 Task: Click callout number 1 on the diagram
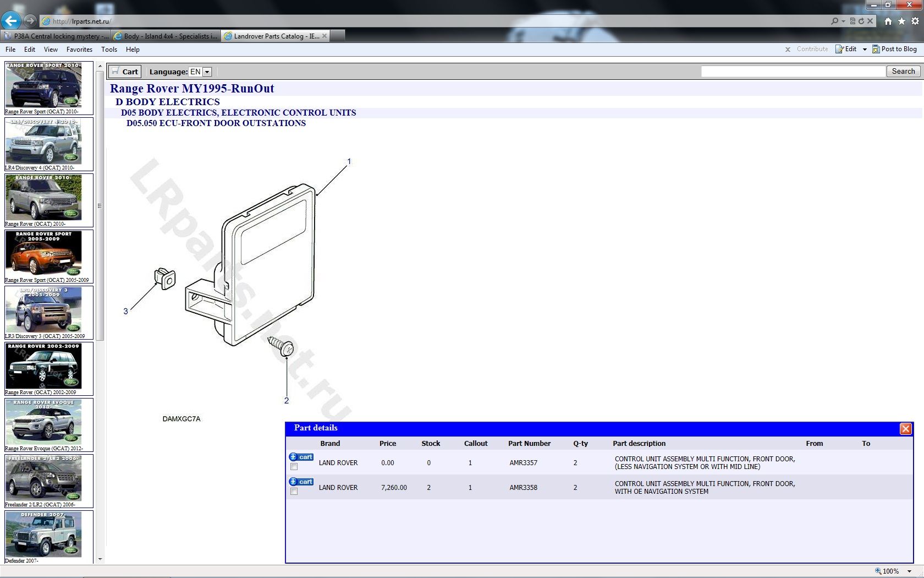[349, 161]
